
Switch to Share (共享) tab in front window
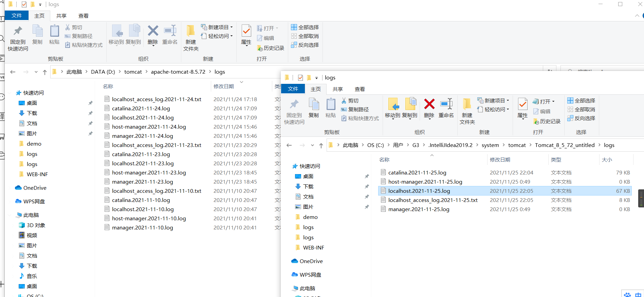pyautogui.click(x=338, y=89)
